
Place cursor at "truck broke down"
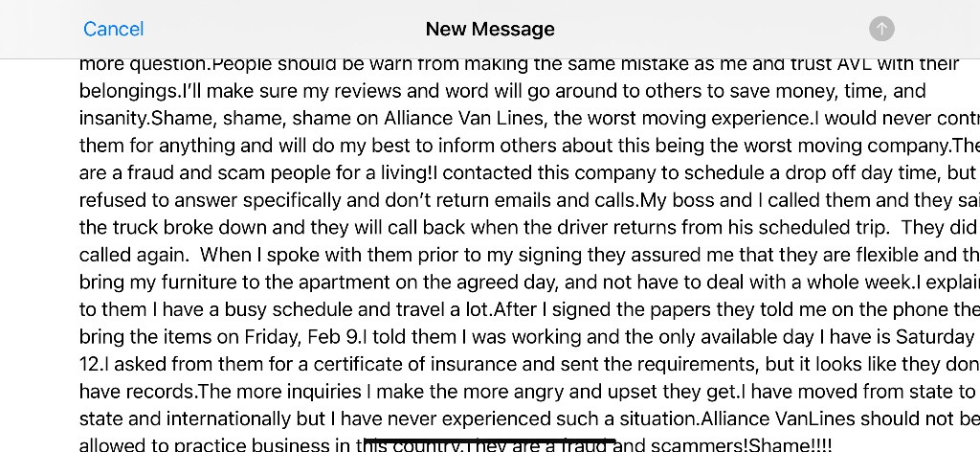click(179, 228)
